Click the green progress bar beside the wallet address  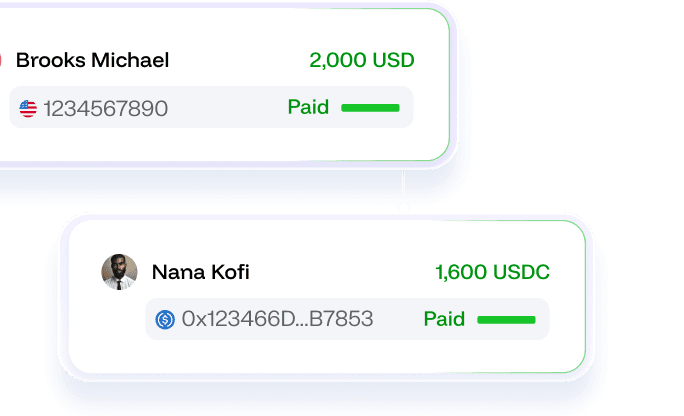pos(506,320)
